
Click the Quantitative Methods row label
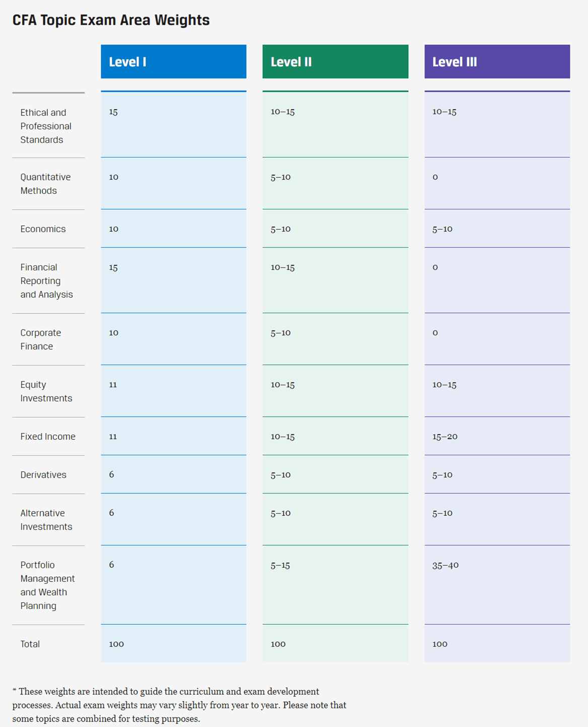pos(45,184)
